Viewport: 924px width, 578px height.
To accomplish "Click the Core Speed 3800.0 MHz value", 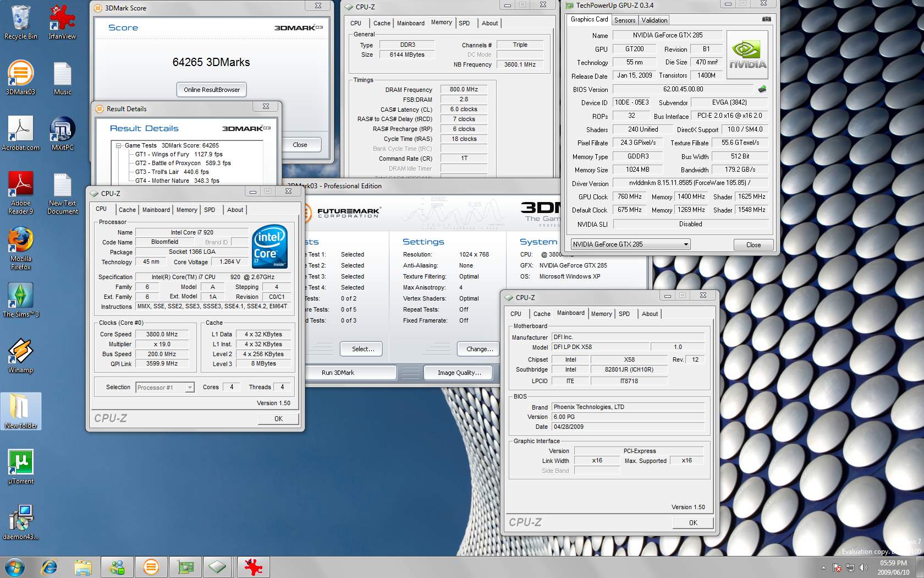I will pyautogui.click(x=162, y=334).
